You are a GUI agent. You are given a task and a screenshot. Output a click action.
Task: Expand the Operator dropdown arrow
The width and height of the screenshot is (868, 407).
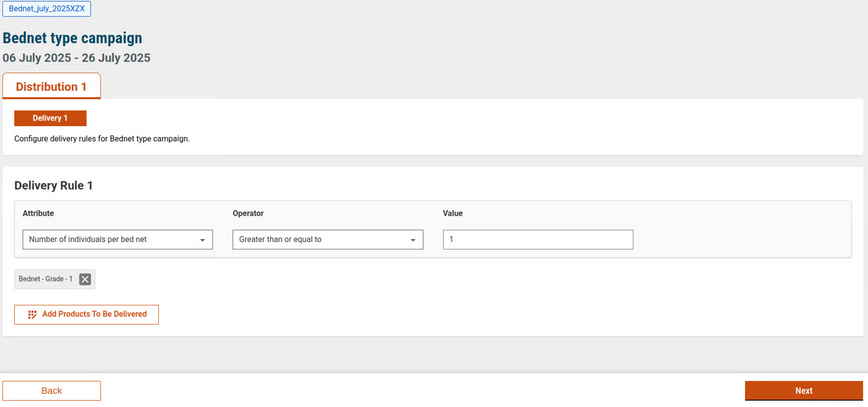point(413,240)
